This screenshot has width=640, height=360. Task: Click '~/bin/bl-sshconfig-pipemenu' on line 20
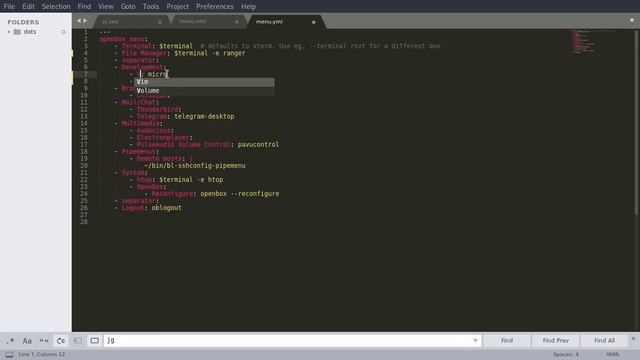[195, 166]
